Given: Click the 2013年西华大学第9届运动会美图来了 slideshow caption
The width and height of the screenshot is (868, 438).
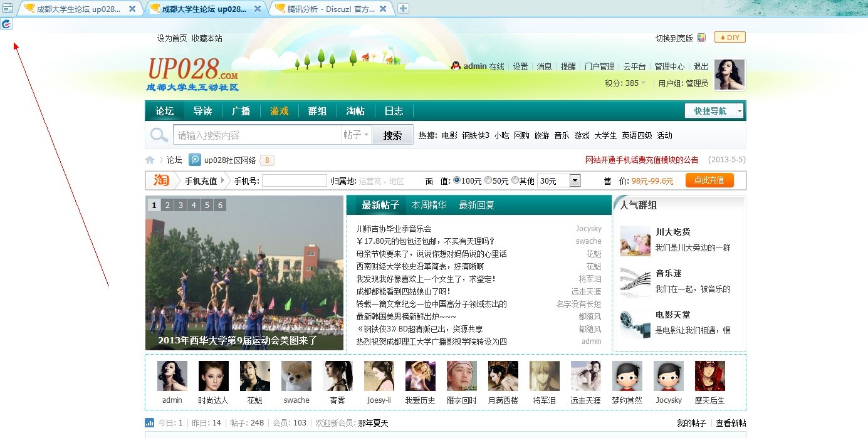Looking at the screenshot, I should 238,340.
